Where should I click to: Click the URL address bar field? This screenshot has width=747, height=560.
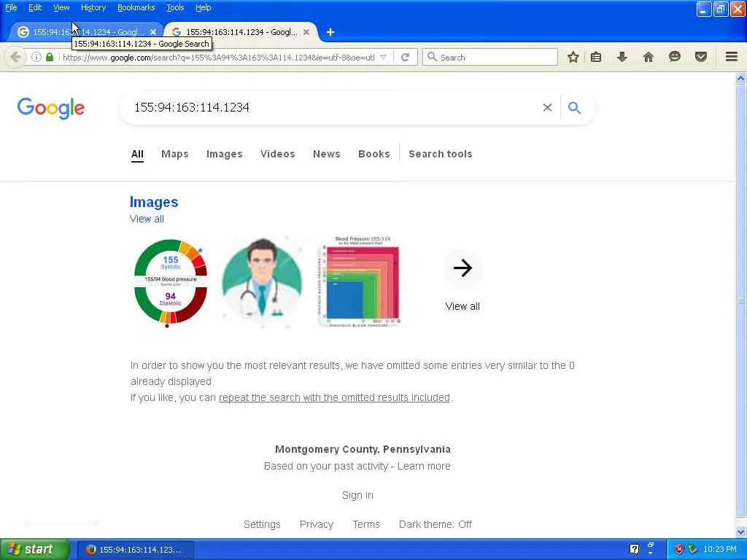(x=218, y=57)
